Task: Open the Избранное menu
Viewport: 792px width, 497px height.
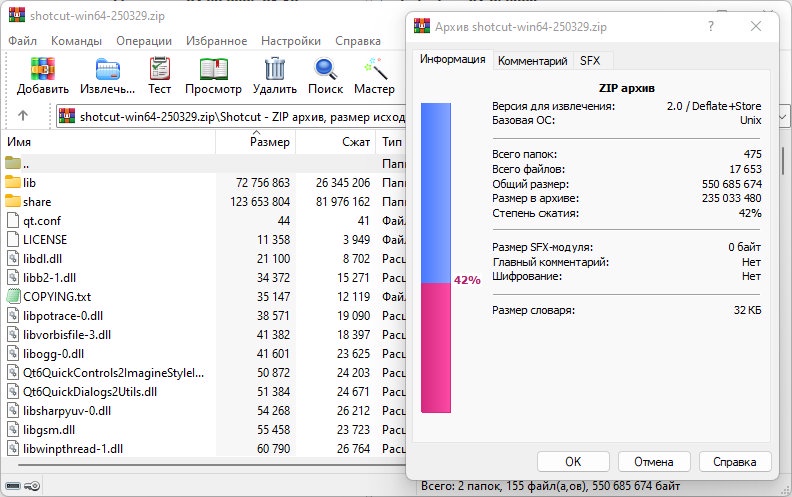Action: click(x=217, y=41)
